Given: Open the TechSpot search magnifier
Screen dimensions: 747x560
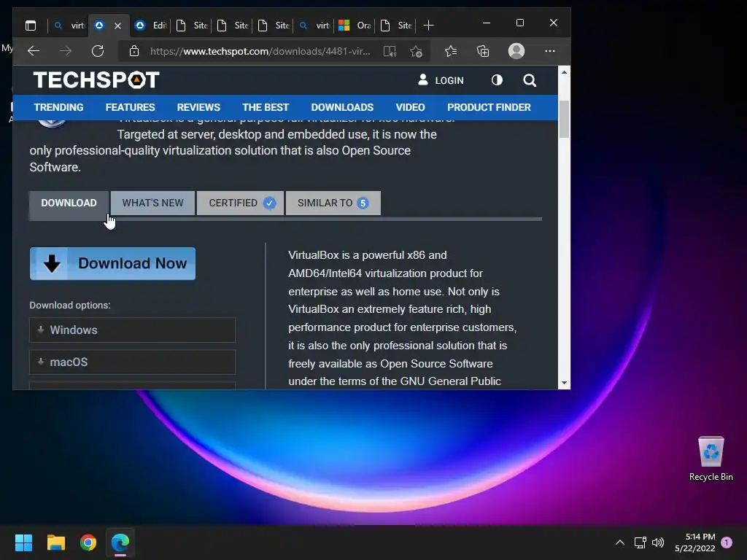Looking at the screenshot, I should pos(530,80).
